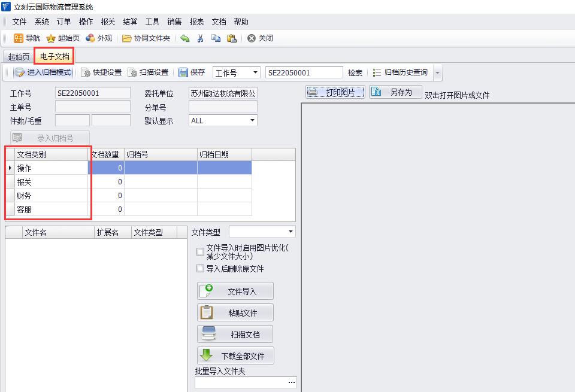Viewport: 575px width, 392px height.
Task: Open 起始页 star icon in toolbar
Action: [52, 38]
